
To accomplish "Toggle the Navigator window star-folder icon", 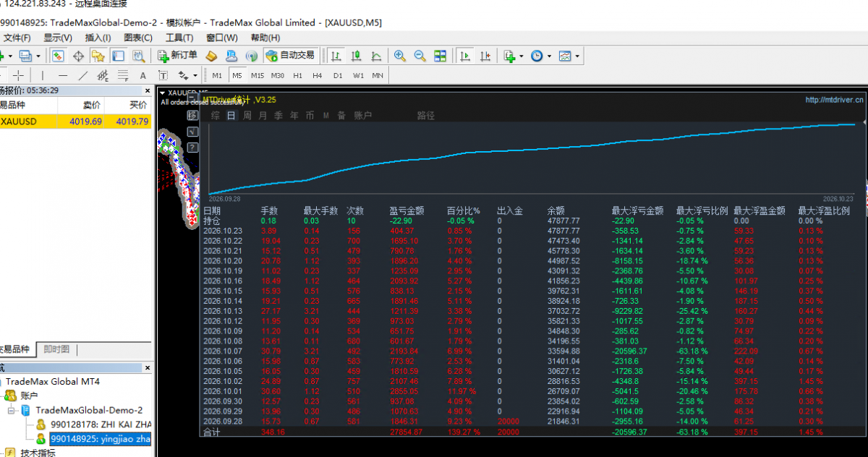I will pos(98,56).
